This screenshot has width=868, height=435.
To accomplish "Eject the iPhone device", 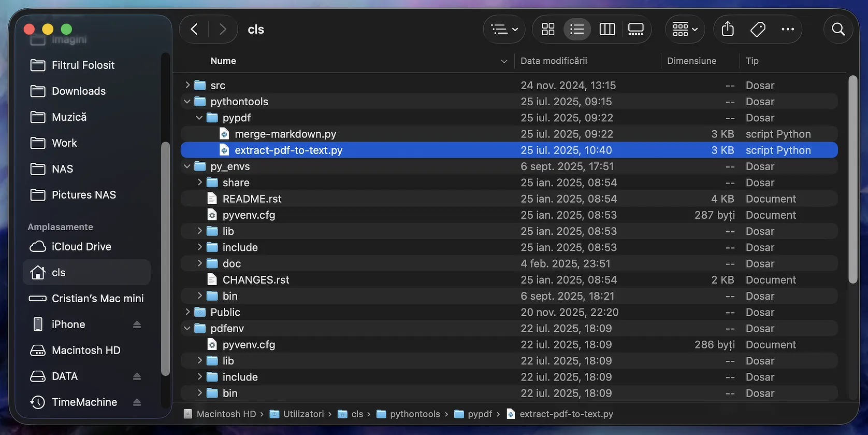I will (137, 325).
